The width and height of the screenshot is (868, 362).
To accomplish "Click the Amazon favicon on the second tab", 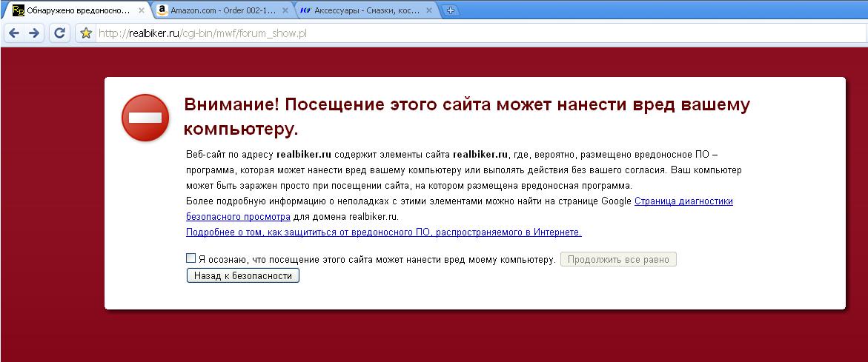I will pos(162,10).
